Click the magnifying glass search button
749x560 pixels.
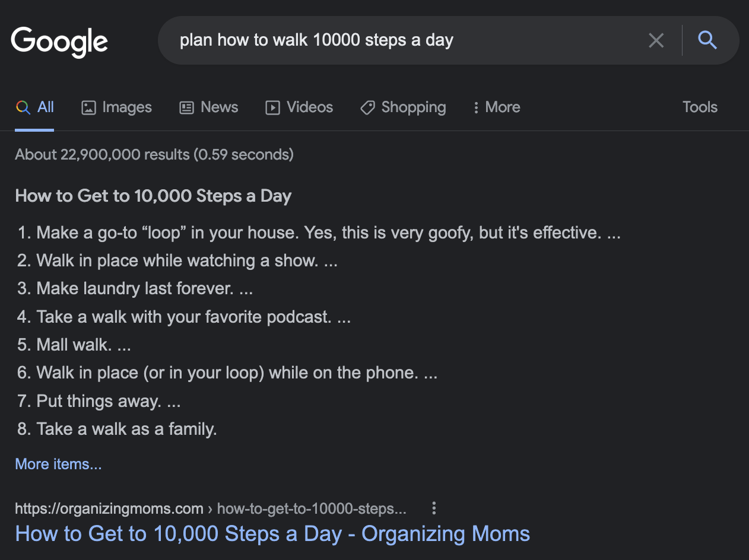click(x=707, y=40)
